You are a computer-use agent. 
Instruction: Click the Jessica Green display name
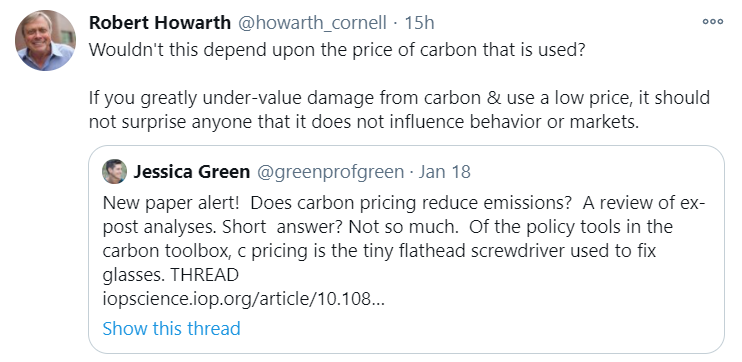192,171
